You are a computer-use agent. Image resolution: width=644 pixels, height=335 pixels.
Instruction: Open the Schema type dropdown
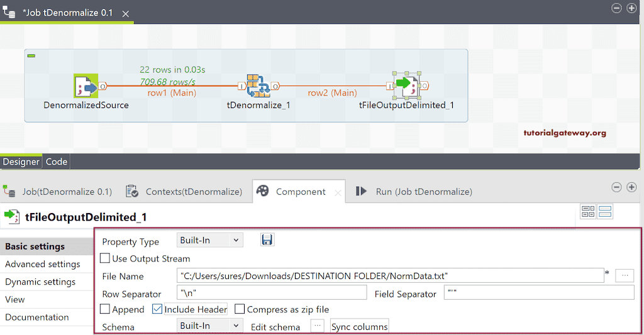click(210, 326)
